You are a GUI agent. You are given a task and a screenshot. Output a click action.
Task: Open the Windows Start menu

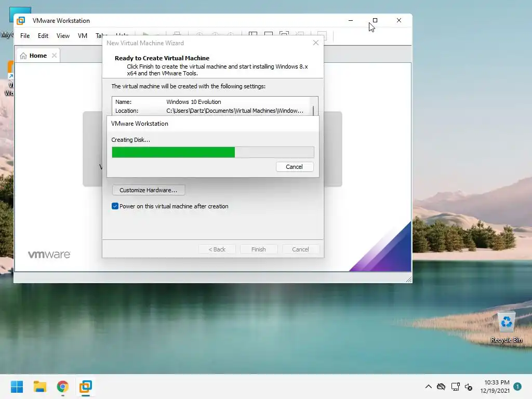click(17, 387)
